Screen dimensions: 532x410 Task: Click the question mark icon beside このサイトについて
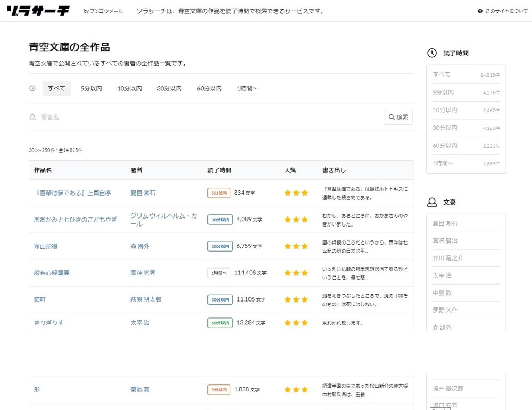point(480,11)
